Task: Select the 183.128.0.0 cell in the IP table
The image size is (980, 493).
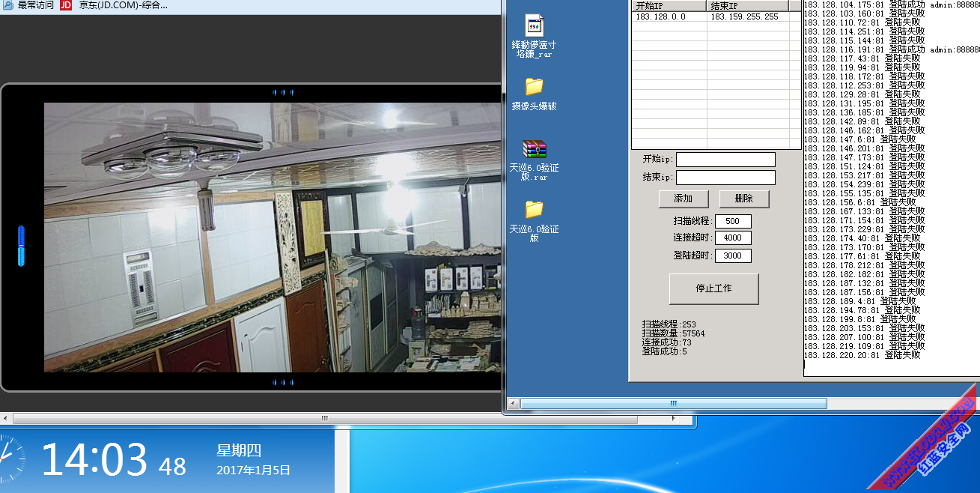Action: (669, 16)
